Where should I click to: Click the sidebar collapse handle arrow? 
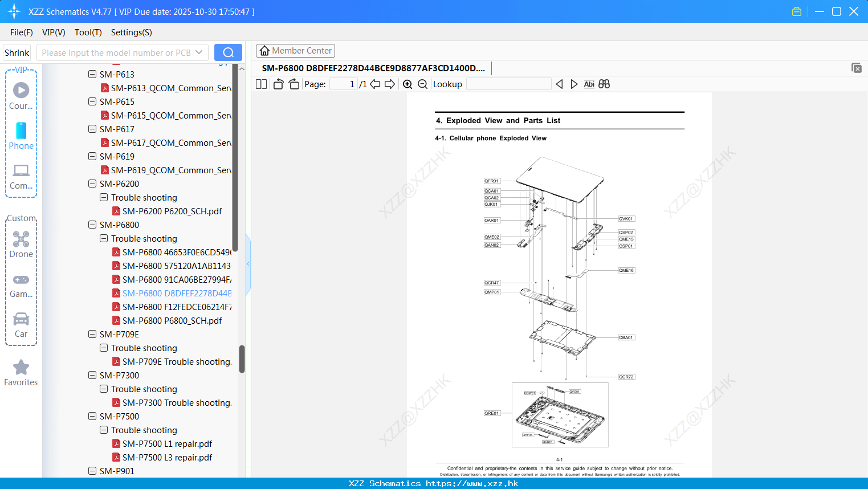pyautogui.click(x=248, y=264)
